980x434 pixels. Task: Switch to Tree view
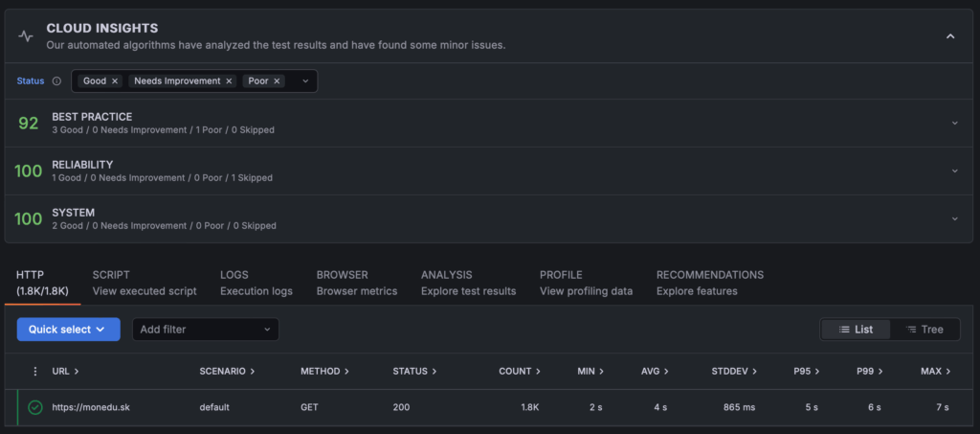(924, 330)
